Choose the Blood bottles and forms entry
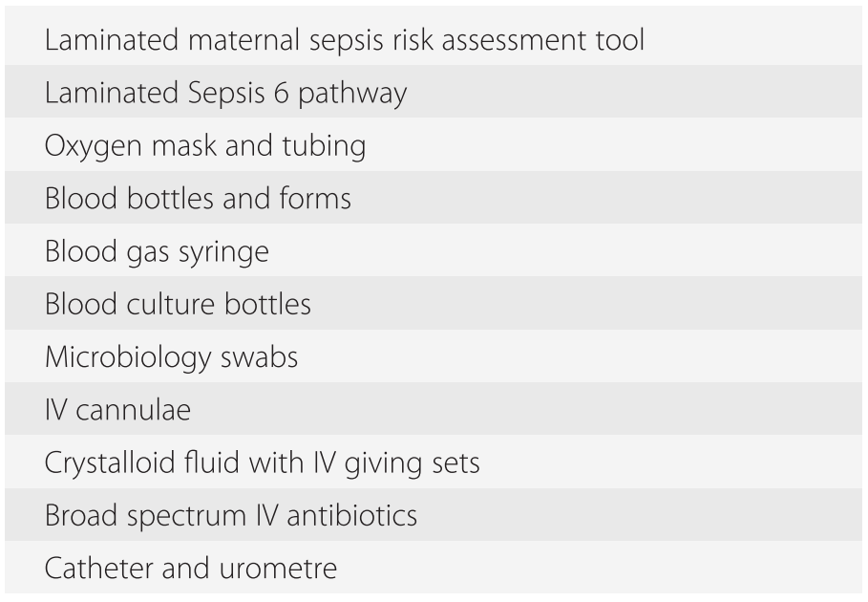The image size is (868, 602). (x=198, y=199)
